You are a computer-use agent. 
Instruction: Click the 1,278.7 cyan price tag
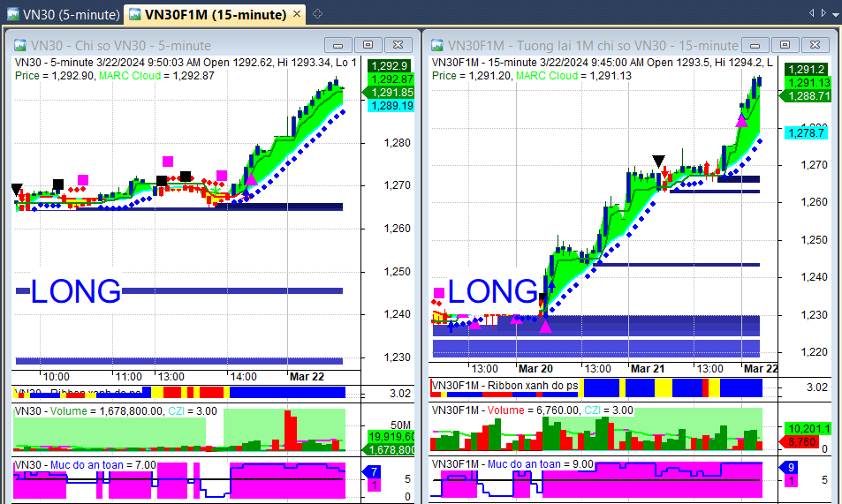click(x=807, y=132)
